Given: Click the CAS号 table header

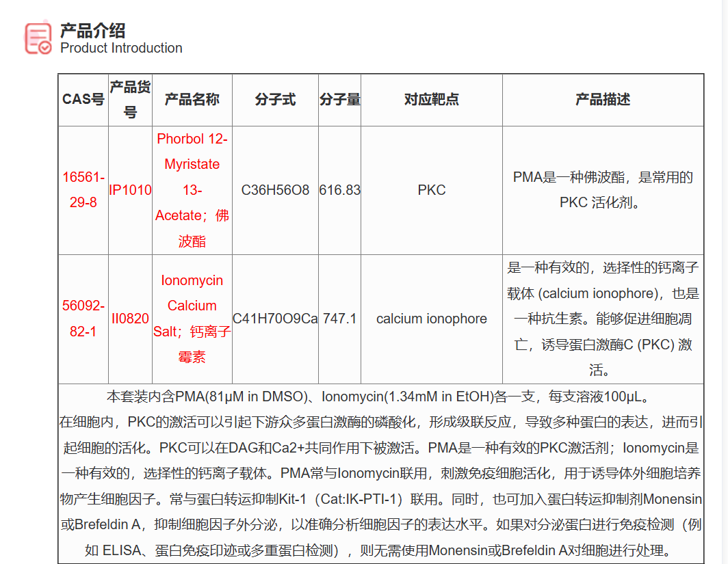Looking at the screenshot, I should [83, 99].
